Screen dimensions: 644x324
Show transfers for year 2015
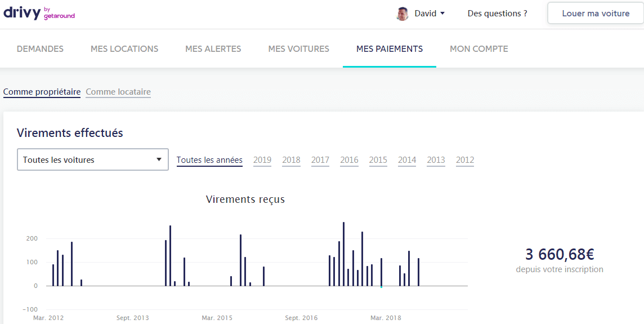(x=378, y=160)
